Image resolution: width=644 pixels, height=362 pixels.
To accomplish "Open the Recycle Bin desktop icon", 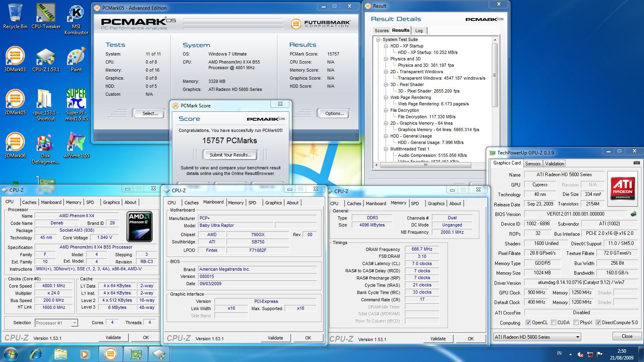I will (15, 16).
